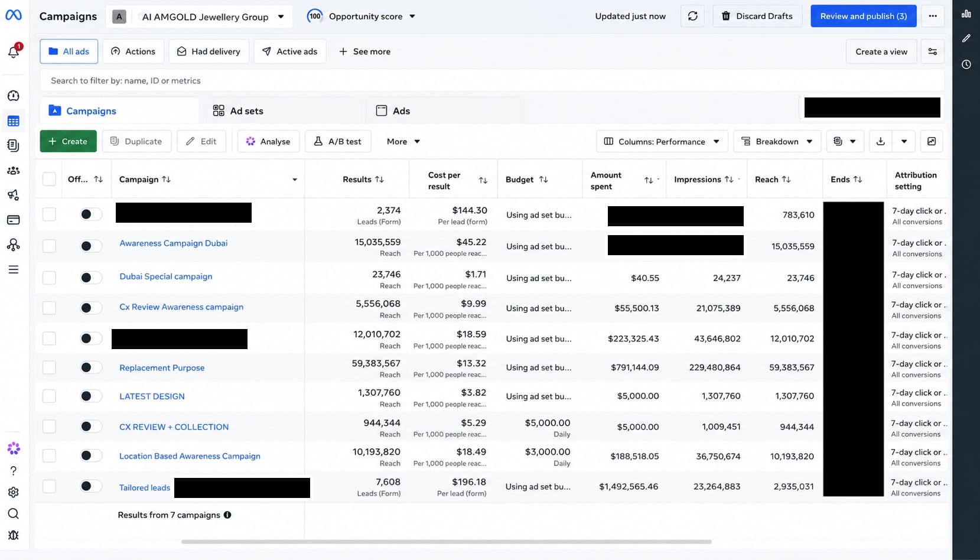Click See more views

[x=364, y=51]
